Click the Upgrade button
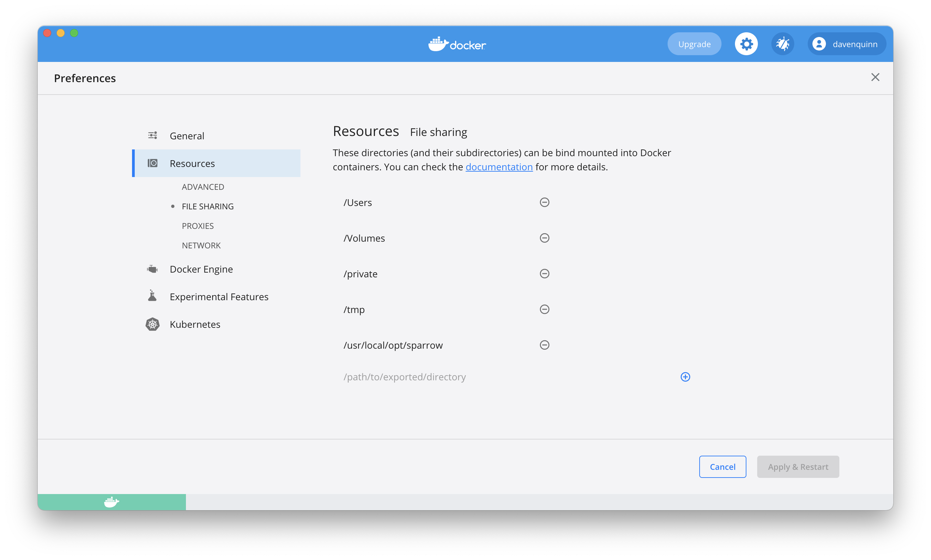 click(x=694, y=44)
